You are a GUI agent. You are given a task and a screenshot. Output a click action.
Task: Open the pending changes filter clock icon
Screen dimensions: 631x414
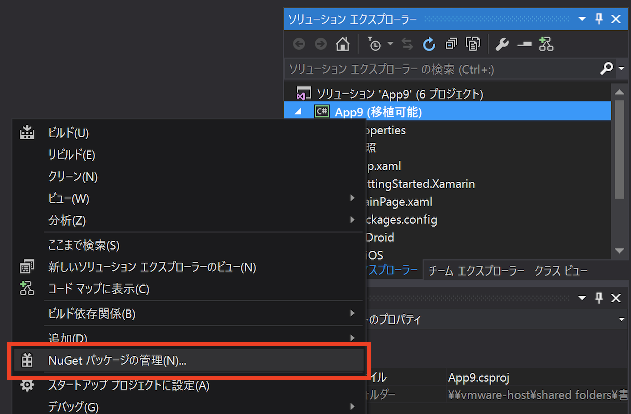(x=374, y=44)
